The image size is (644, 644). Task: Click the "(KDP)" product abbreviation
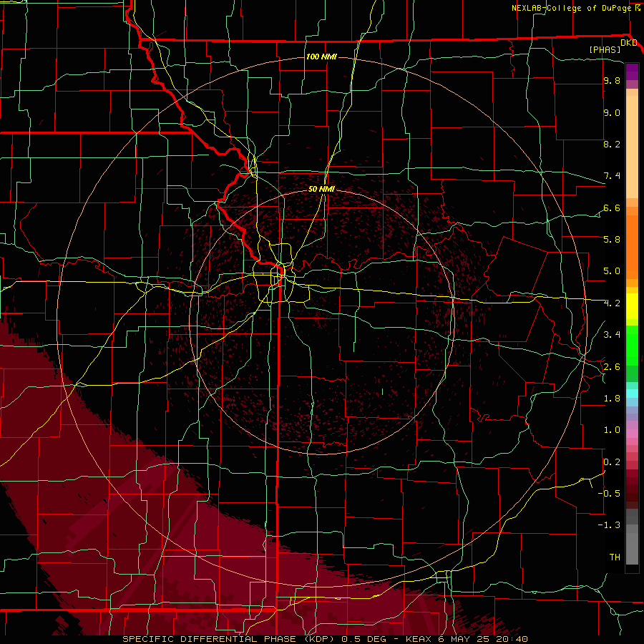pos(318,639)
